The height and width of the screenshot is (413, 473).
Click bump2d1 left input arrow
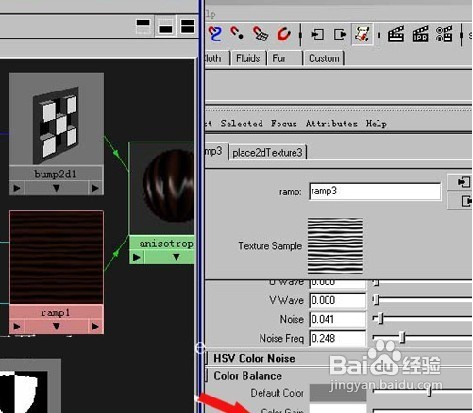17,188
